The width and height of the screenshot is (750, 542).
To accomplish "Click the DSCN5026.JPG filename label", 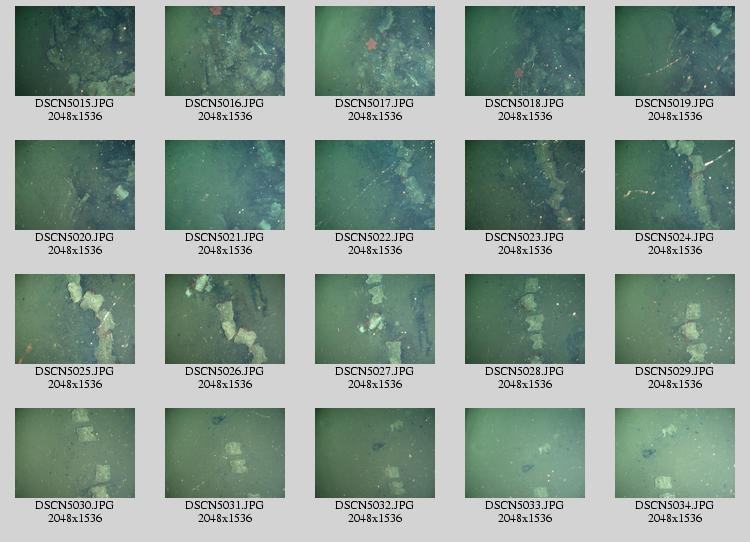I will coord(225,371).
